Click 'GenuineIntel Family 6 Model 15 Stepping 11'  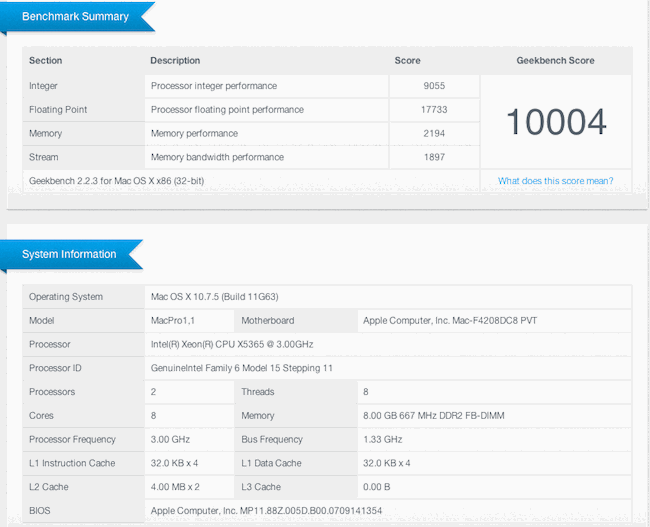click(242, 368)
